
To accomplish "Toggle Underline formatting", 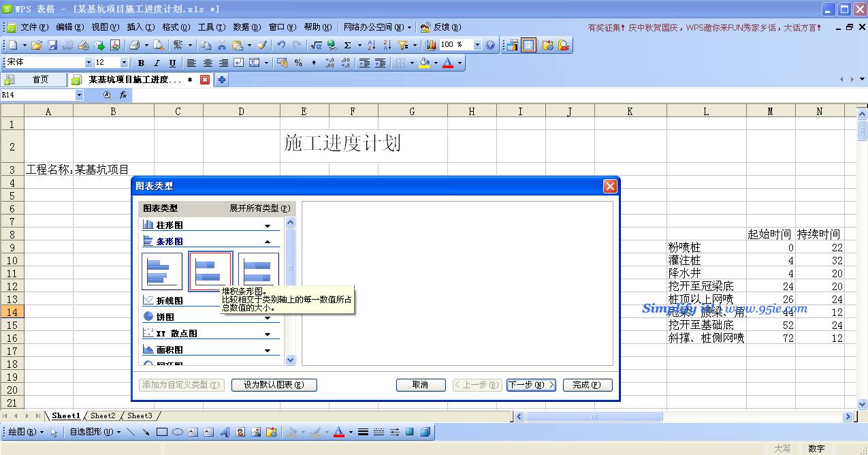I will tap(172, 63).
